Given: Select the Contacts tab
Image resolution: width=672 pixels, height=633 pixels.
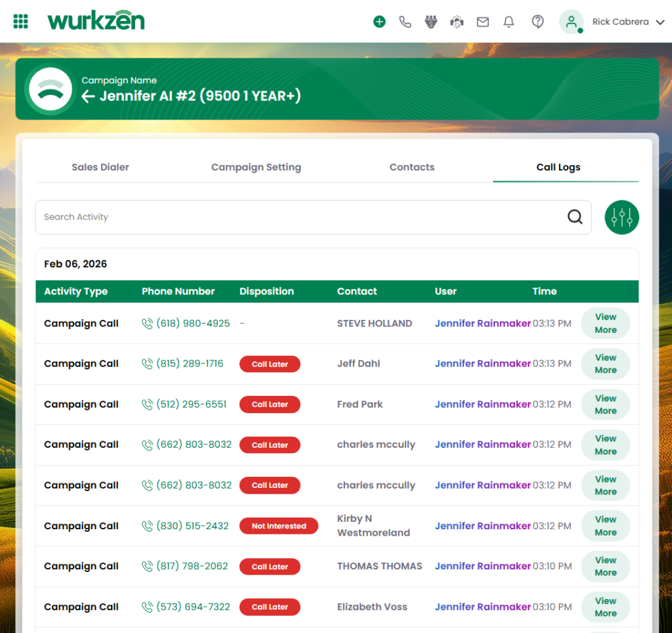Looking at the screenshot, I should [x=411, y=167].
